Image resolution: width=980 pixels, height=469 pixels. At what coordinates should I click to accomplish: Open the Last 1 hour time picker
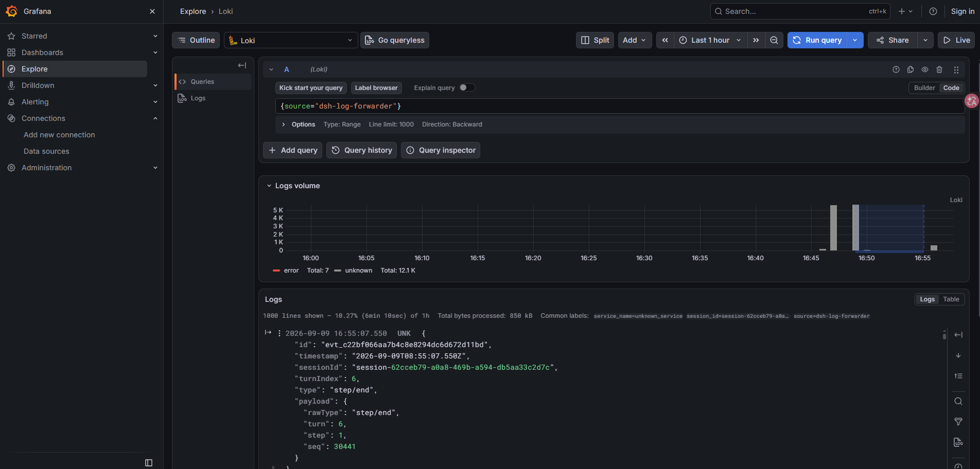tap(710, 40)
